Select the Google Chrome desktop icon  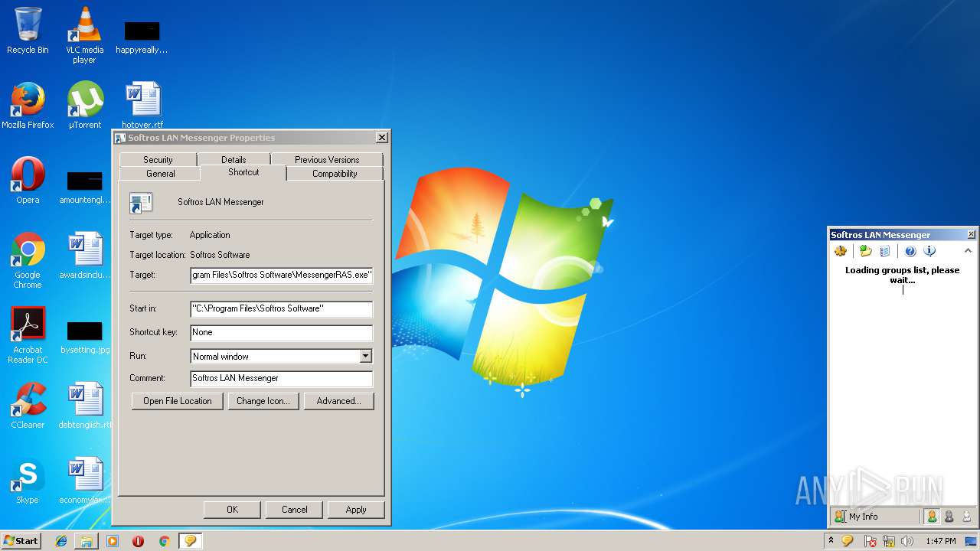click(28, 260)
